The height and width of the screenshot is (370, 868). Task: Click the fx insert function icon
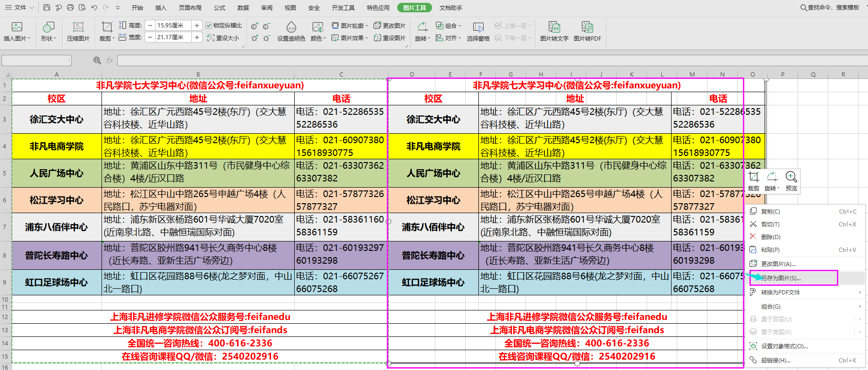(x=110, y=60)
